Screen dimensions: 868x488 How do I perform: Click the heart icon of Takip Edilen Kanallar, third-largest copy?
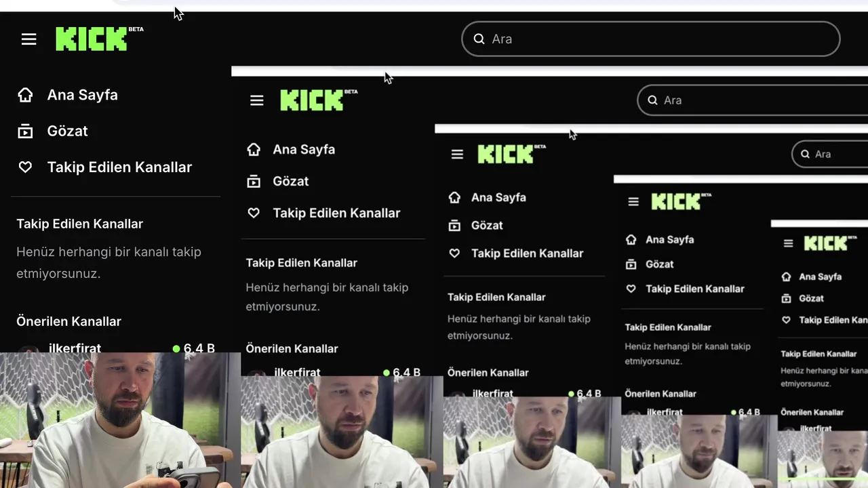click(x=454, y=253)
